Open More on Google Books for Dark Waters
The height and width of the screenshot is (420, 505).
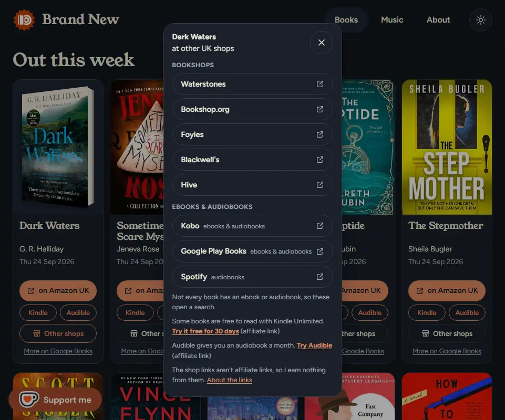coord(58,351)
